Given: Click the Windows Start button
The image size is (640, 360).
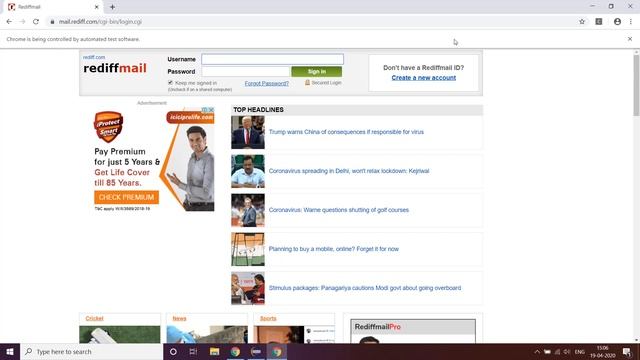Looking at the screenshot, I should pyautogui.click(x=10, y=351).
